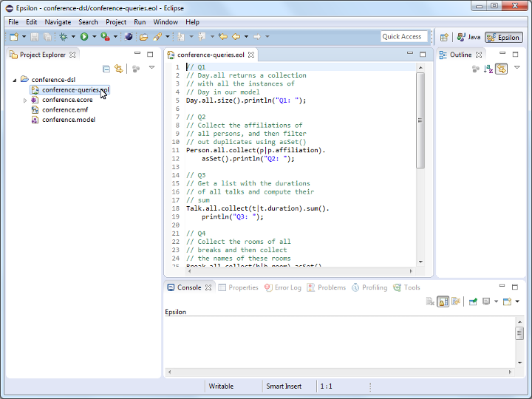Sort the Outline alphabetically

[488, 69]
